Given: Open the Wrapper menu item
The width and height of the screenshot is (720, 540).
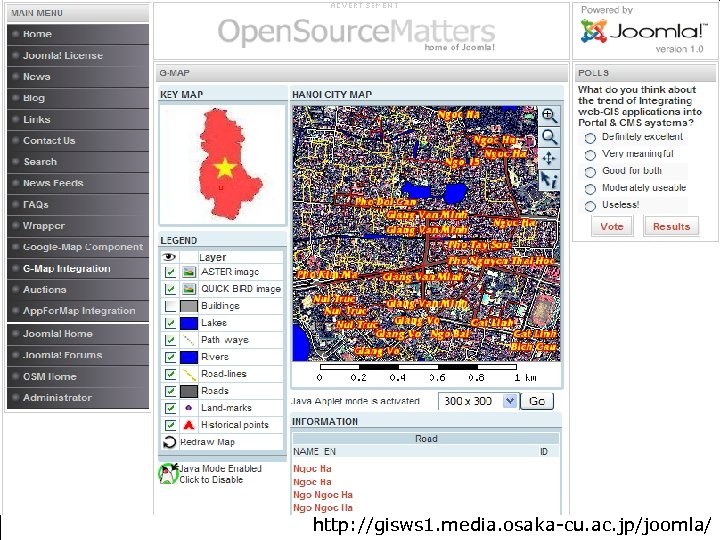Looking at the screenshot, I should point(78,225).
